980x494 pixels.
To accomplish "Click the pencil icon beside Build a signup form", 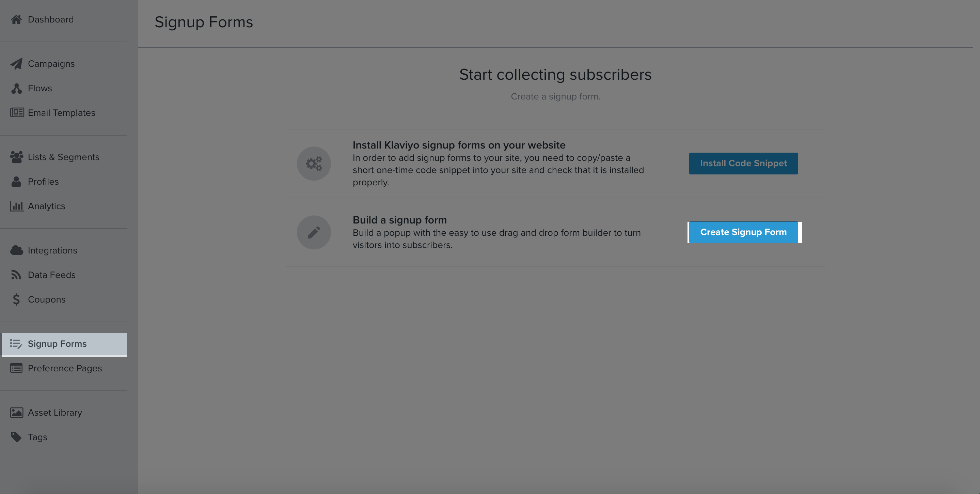I will (314, 233).
